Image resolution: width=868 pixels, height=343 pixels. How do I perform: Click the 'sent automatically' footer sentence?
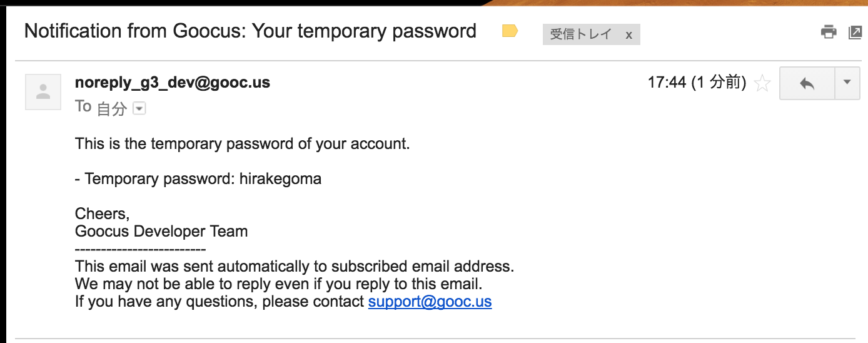295,267
